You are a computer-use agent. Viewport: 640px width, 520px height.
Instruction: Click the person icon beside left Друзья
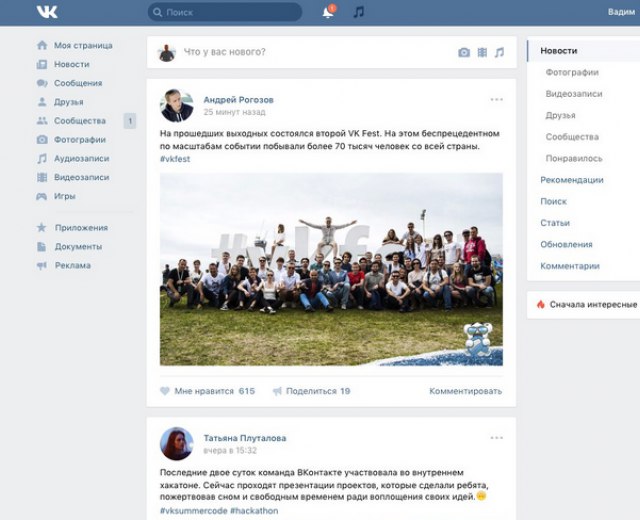click(42, 102)
